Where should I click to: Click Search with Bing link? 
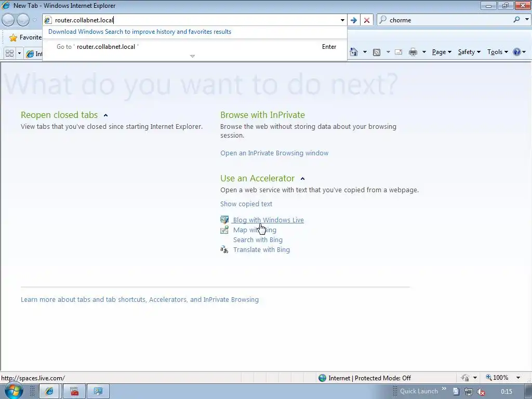click(258, 240)
